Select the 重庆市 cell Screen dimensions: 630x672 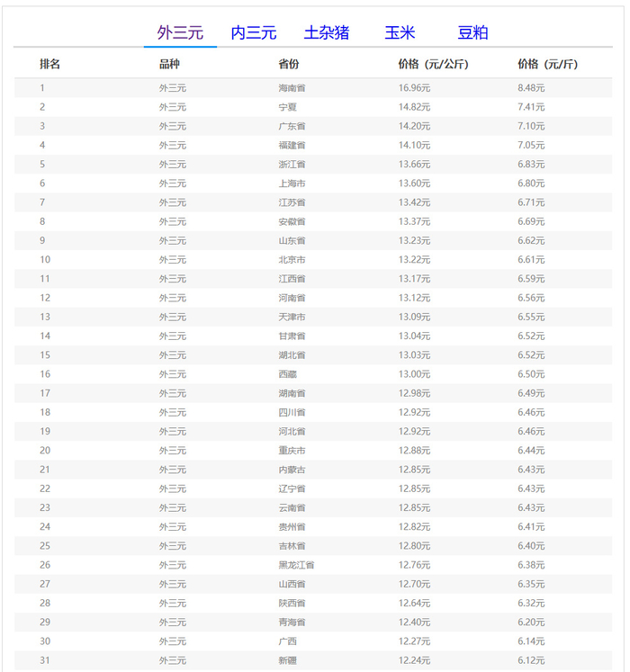point(292,451)
